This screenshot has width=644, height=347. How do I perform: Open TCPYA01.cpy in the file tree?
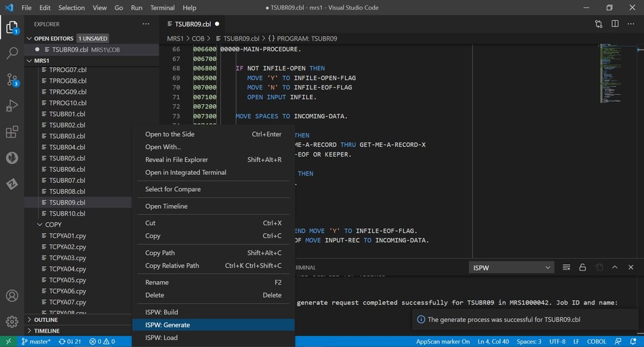67,236
